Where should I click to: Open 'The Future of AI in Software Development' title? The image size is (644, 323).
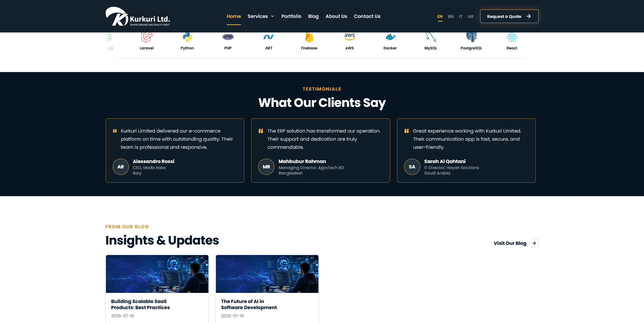click(249, 304)
